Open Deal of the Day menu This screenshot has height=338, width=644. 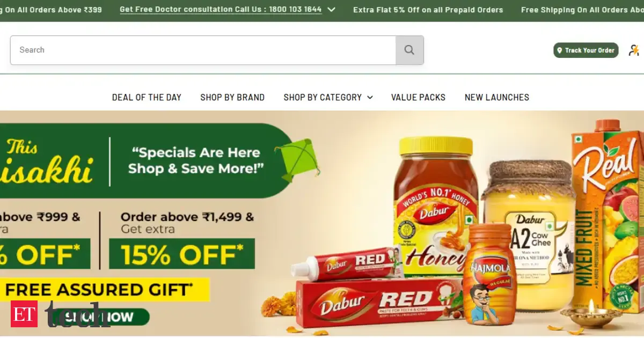147,97
